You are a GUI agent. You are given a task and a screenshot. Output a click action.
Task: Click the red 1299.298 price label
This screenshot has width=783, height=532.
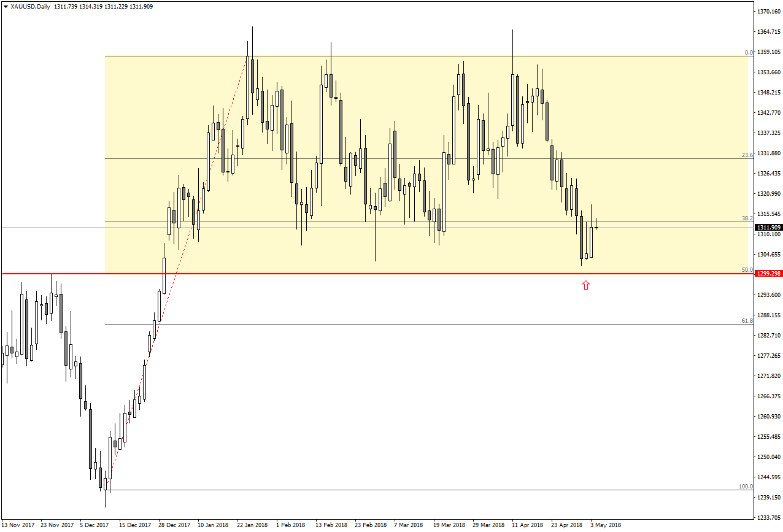click(768, 273)
